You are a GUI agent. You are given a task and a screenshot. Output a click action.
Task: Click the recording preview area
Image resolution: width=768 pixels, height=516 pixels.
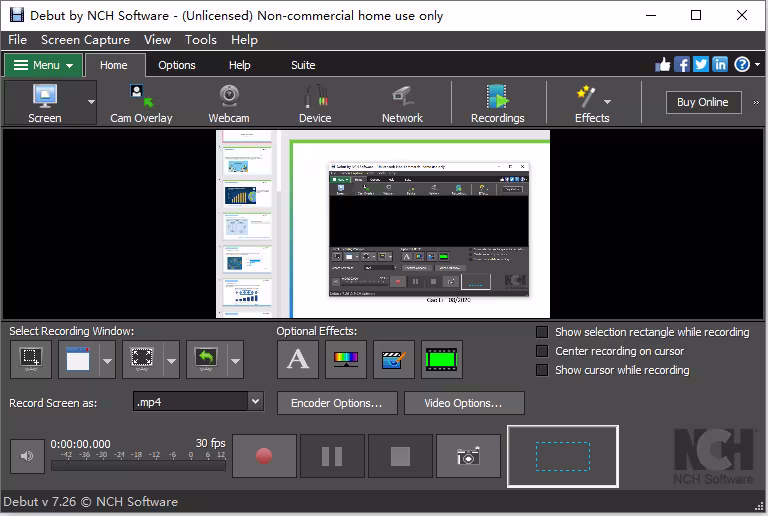coord(383,224)
